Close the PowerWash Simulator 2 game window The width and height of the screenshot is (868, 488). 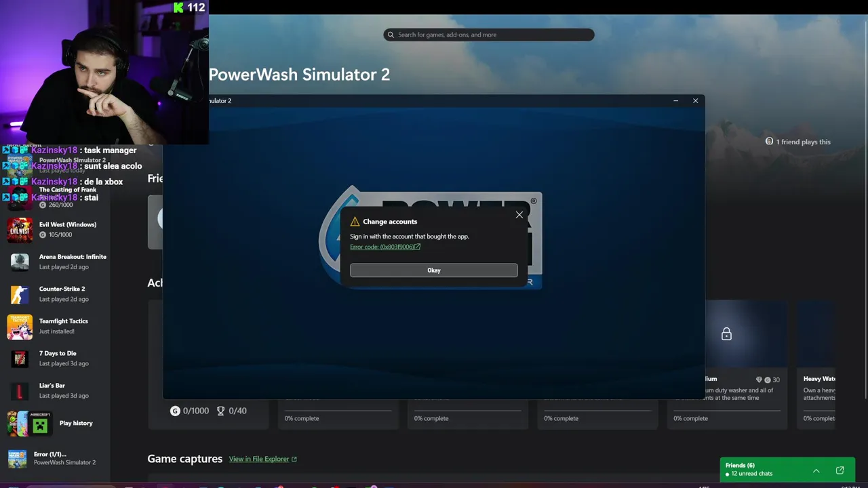point(695,101)
